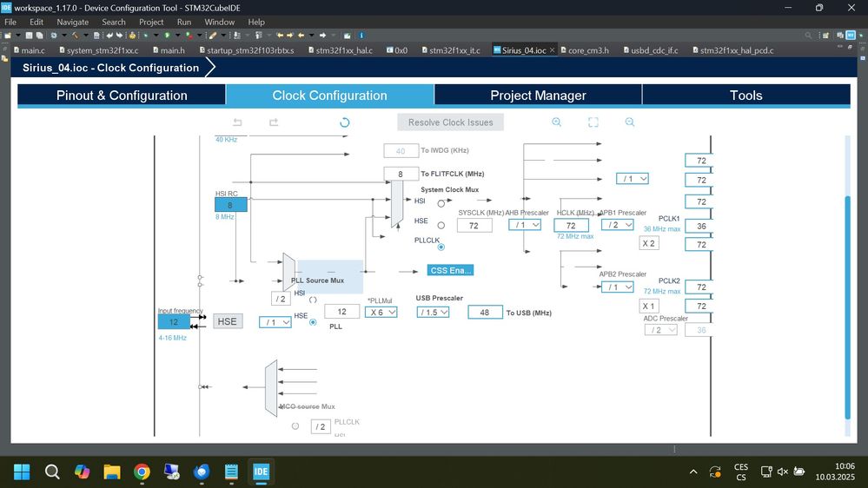The width and height of the screenshot is (868, 488).
Task: Select HSE in System Clock Mux
Action: pos(441,225)
